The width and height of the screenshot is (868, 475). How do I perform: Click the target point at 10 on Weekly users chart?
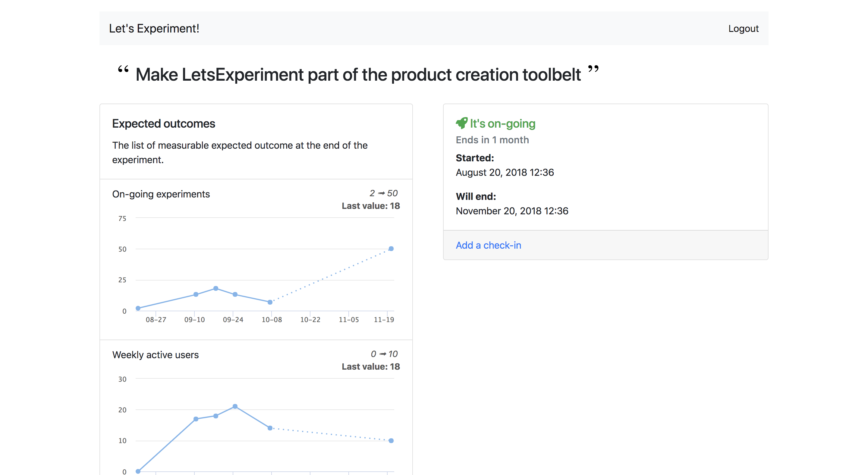[x=391, y=441]
